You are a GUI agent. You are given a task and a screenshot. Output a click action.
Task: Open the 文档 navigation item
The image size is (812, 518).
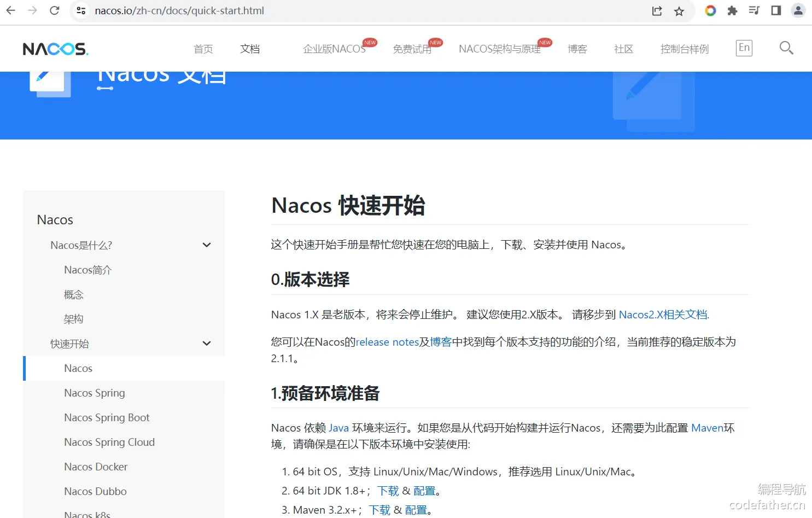click(250, 49)
